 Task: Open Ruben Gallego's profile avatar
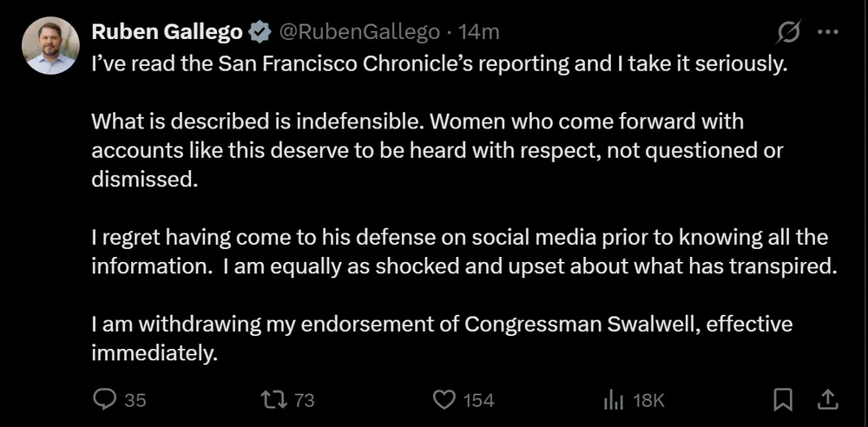[x=50, y=45]
